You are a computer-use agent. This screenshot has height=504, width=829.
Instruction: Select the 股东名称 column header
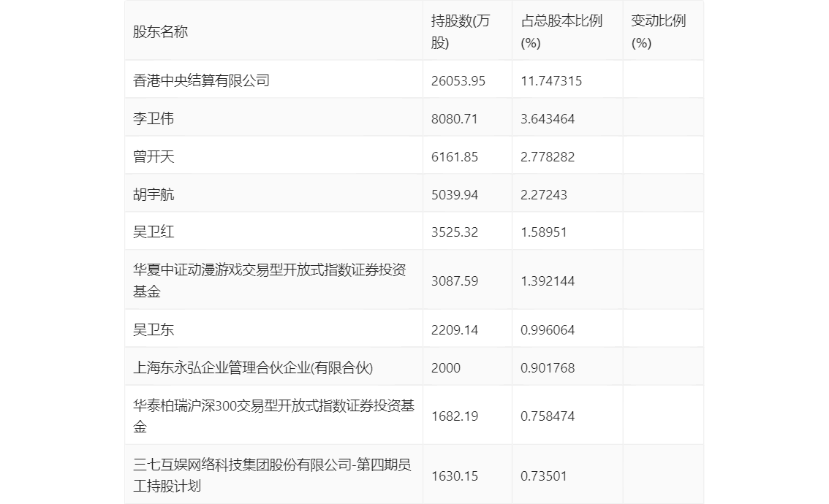coord(160,31)
